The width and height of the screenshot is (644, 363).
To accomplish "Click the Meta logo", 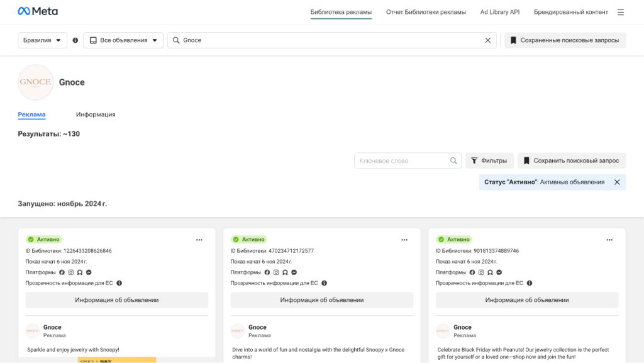I will [x=38, y=11].
